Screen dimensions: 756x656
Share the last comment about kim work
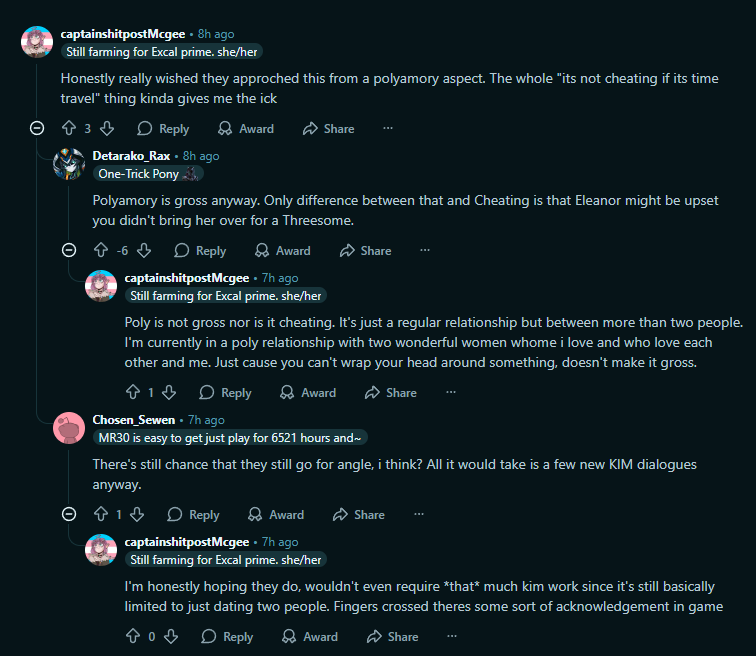(392, 637)
